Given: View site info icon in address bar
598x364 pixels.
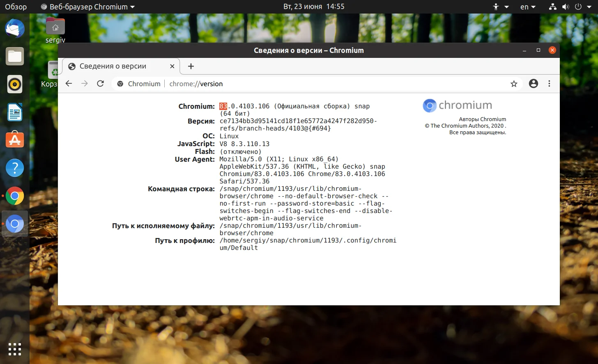Looking at the screenshot, I should [x=120, y=84].
